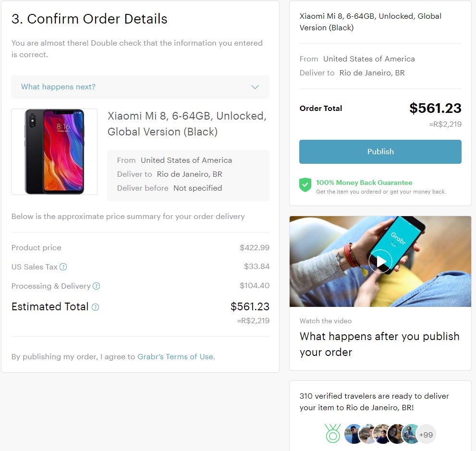476x451 pixels.
Task: Open the "What happens next?" section
Action: [59, 87]
